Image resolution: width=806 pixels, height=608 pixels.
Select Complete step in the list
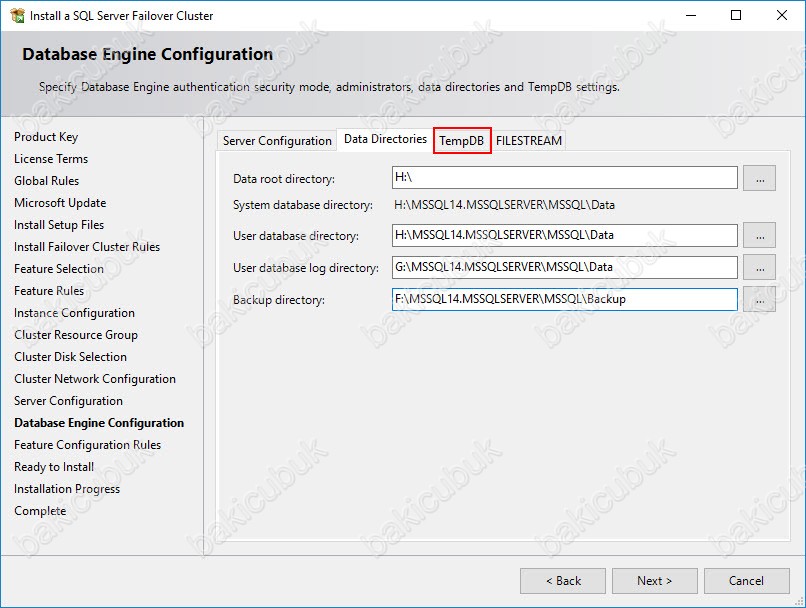(40, 511)
